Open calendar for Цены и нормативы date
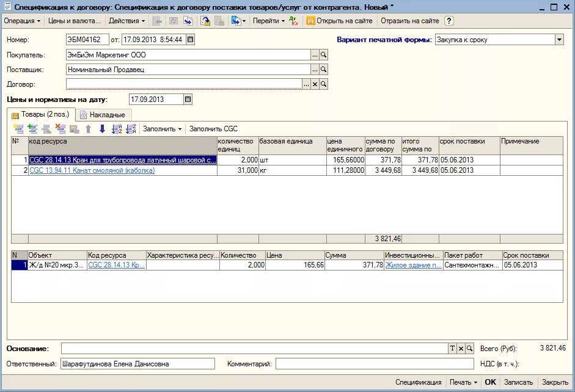The height and width of the screenshot is (392, 575). click(188, 100)
